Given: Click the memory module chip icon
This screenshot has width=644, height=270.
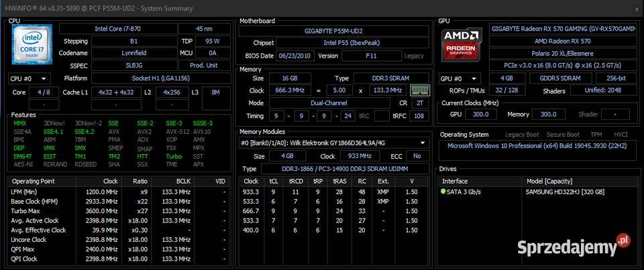Looking at the screenshot, I should (x=419, y=90).
